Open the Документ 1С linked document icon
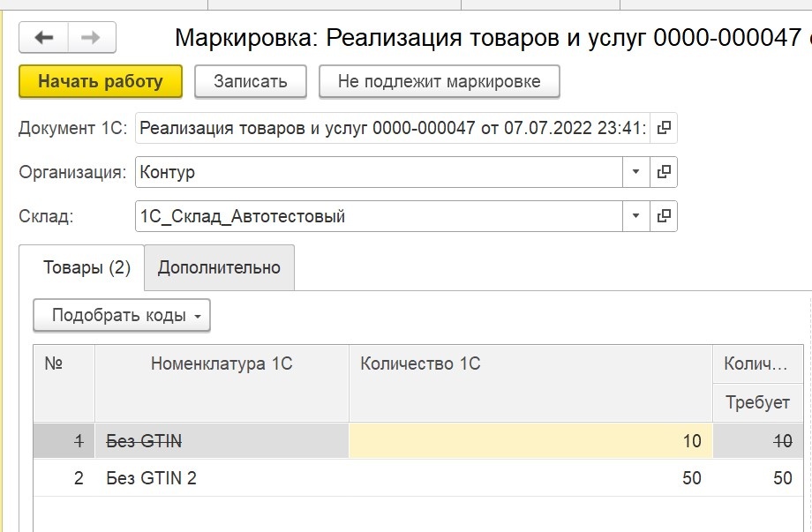The width and height of the screenshot is (812, 532). coord(664,128)
